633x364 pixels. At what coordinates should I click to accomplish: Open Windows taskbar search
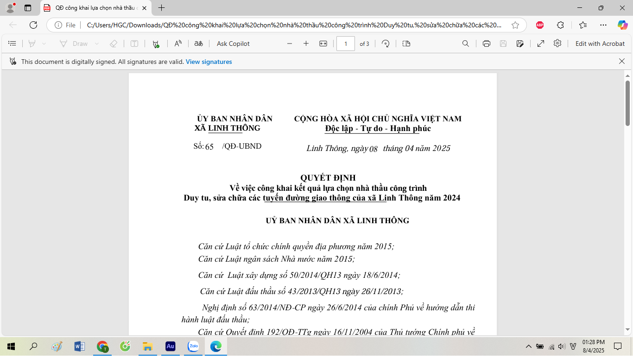(33, 346)
